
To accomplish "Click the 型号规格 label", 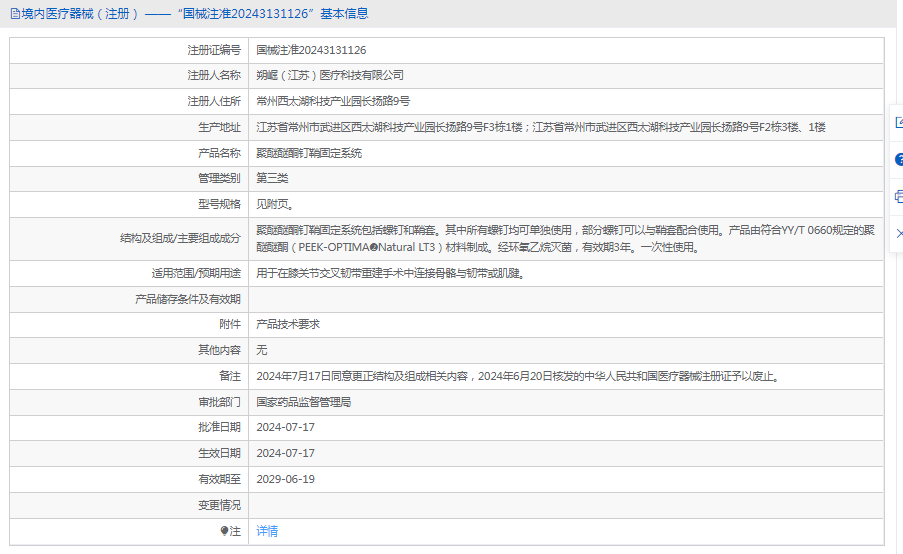I will click(x=219, y=204).
